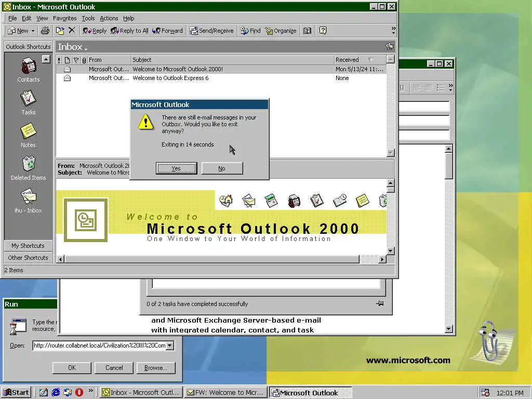Click the Help question mark icon

click(x=323, y=31)
